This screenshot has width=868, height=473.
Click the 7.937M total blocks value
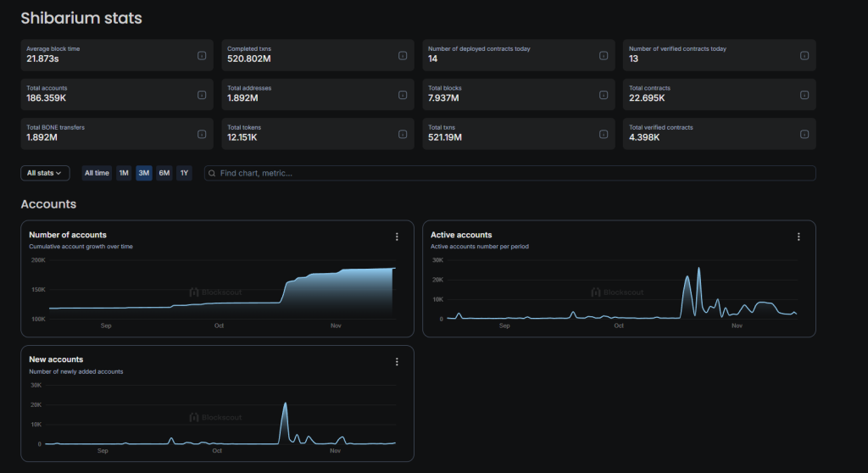[x=443, y=98]
